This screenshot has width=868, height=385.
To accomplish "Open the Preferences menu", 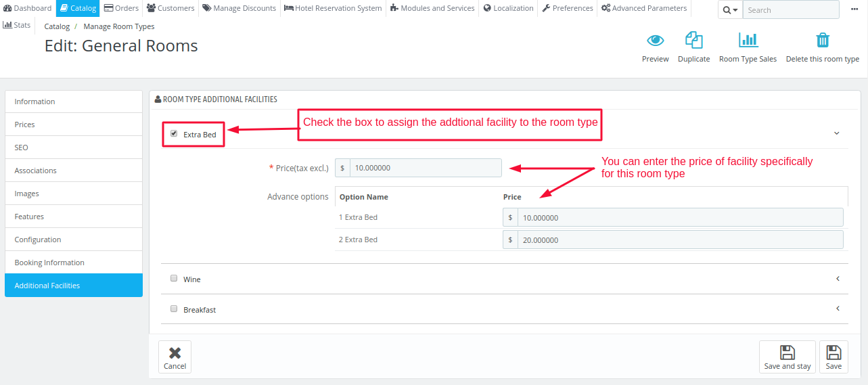I will click(568, 8).
